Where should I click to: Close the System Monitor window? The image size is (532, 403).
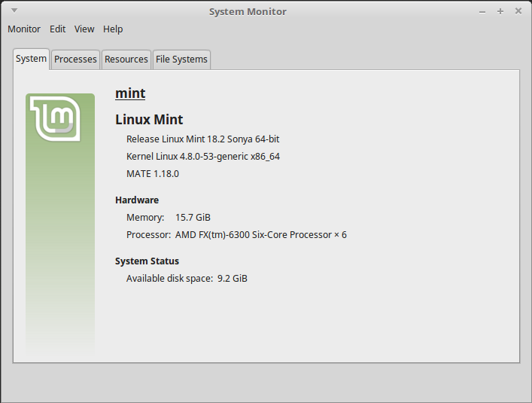pyautogui.click(x=518, y=11)
